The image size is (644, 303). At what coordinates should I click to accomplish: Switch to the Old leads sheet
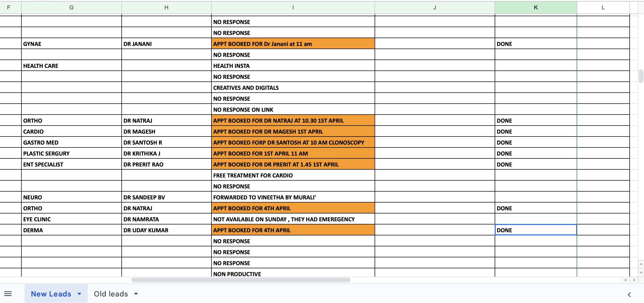tap(111, 294)
